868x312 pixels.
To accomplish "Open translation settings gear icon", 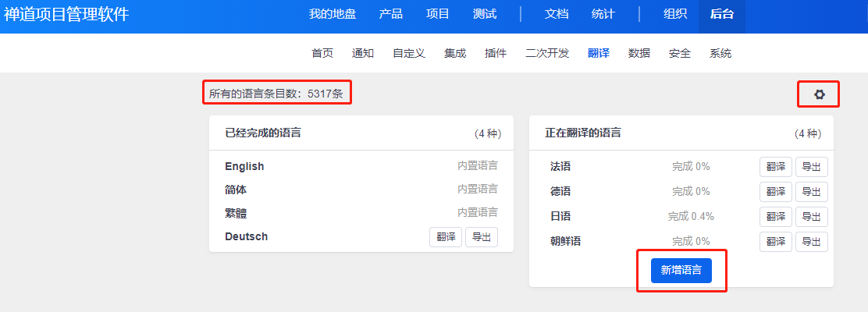I will (x=819, y=94).
